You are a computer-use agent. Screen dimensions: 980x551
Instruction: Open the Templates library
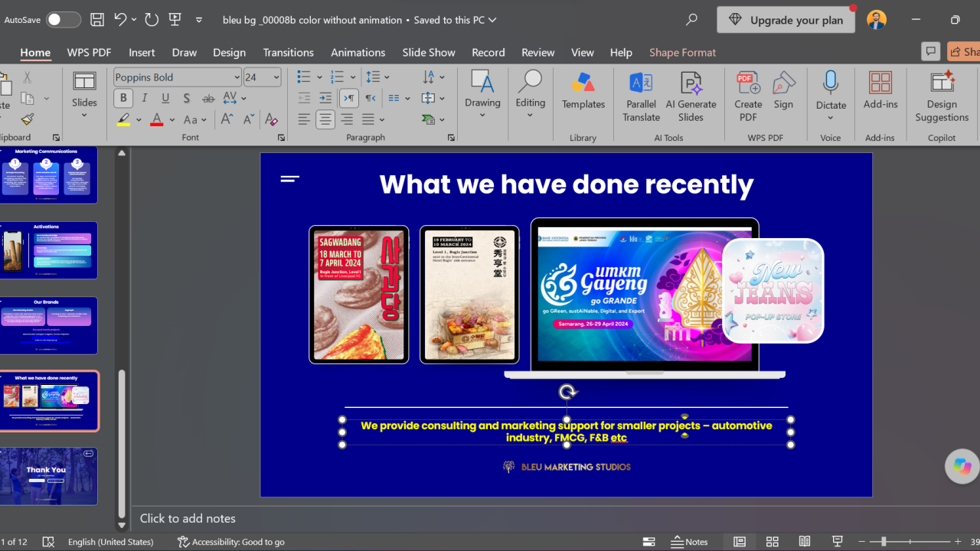coord(583,91)
